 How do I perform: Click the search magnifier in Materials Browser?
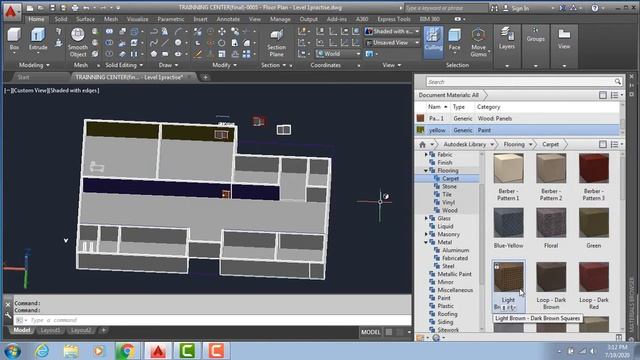[618, 82]
